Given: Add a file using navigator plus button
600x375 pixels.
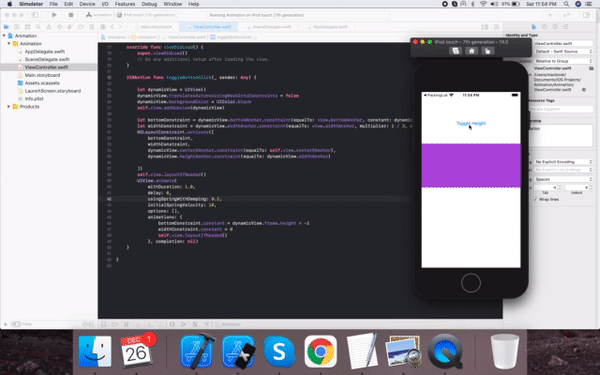Looking at the screenshot, I should click(5, 324).
